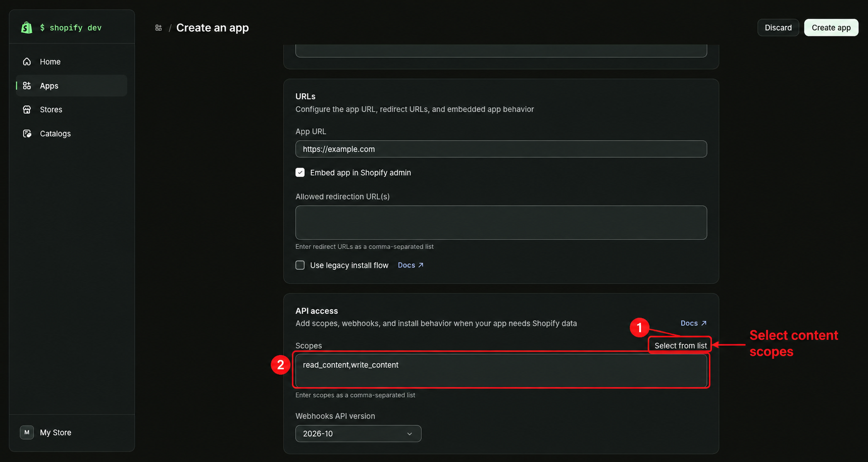Click the Discard button
The width and height of the screenshot is (868, 462).
coord(778,28)
